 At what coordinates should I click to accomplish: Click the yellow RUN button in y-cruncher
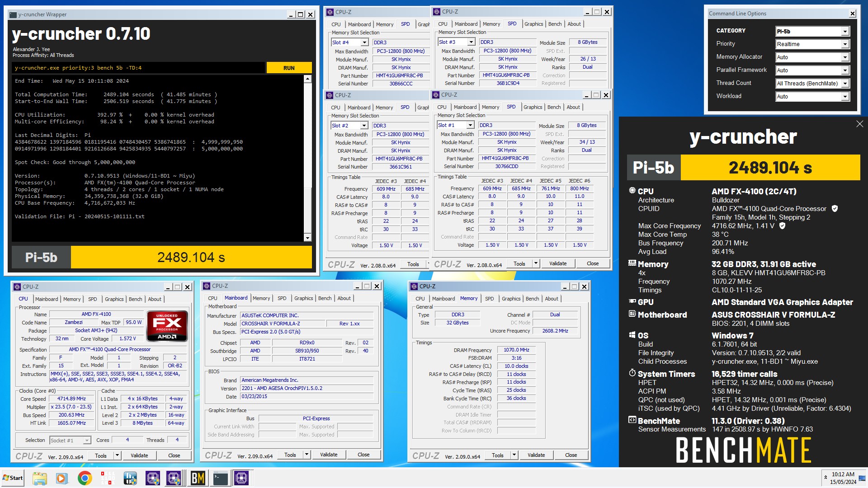(289, 68)
